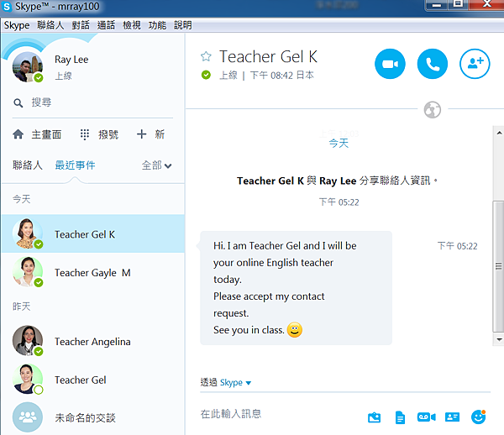504x435 pixels.
Task: Click the message bubble from Teacher Gel
Action: tap(296, 288)
